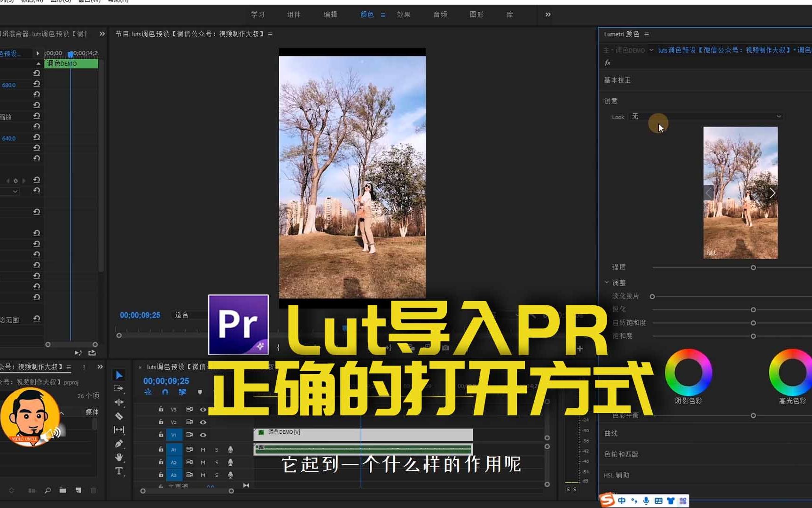Switch to the 图形 workspace
This screenshot has height=508, width=812.
point(476,15)
